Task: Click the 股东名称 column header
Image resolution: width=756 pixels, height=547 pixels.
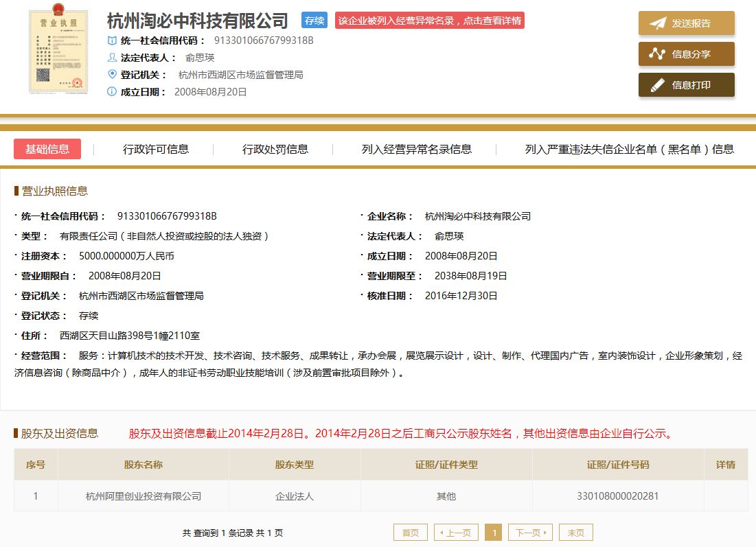Action: pyautogui.click(x=144, y=465)
